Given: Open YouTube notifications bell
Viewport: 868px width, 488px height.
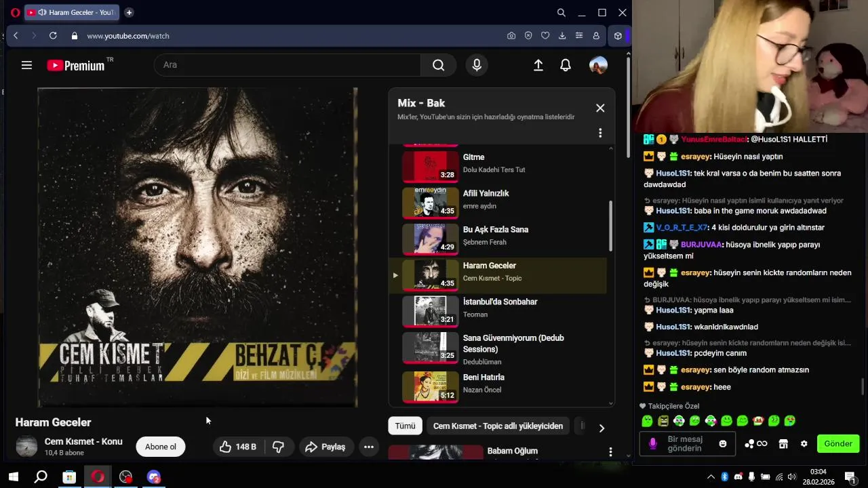Looking at the screenshot, I should tap(566, 65).
